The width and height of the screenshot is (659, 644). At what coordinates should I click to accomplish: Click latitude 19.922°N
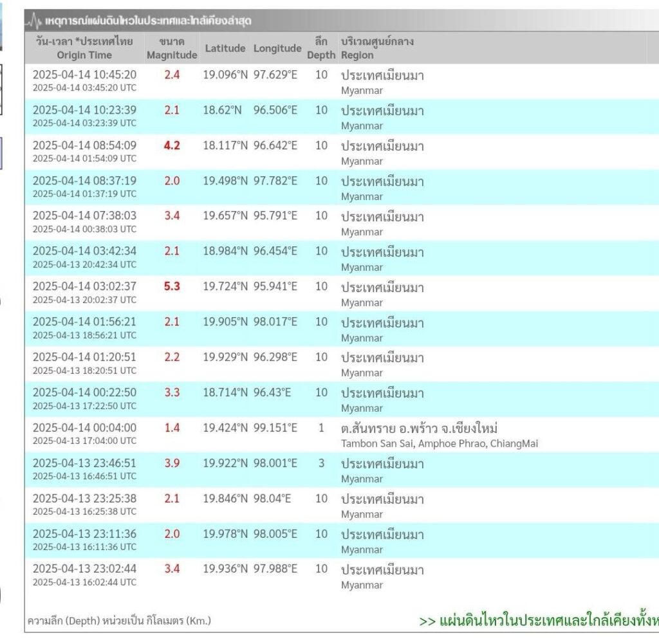pos(225,463)
